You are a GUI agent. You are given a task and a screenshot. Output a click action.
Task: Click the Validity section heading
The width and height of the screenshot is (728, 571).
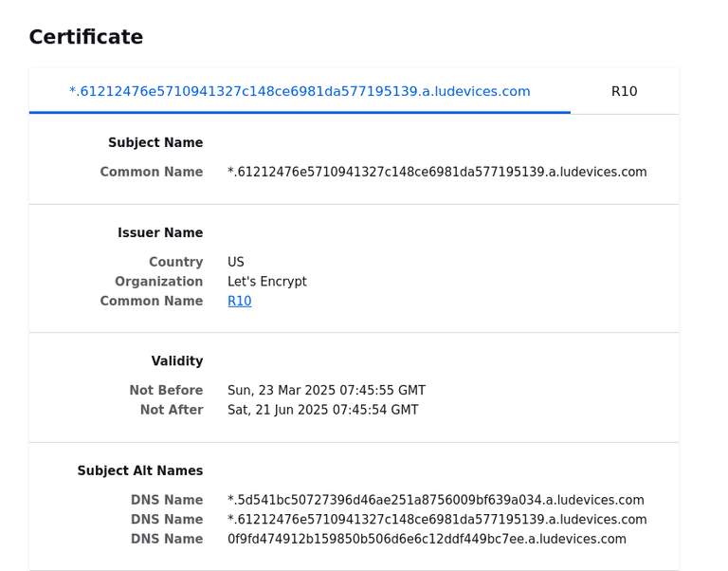177,360
